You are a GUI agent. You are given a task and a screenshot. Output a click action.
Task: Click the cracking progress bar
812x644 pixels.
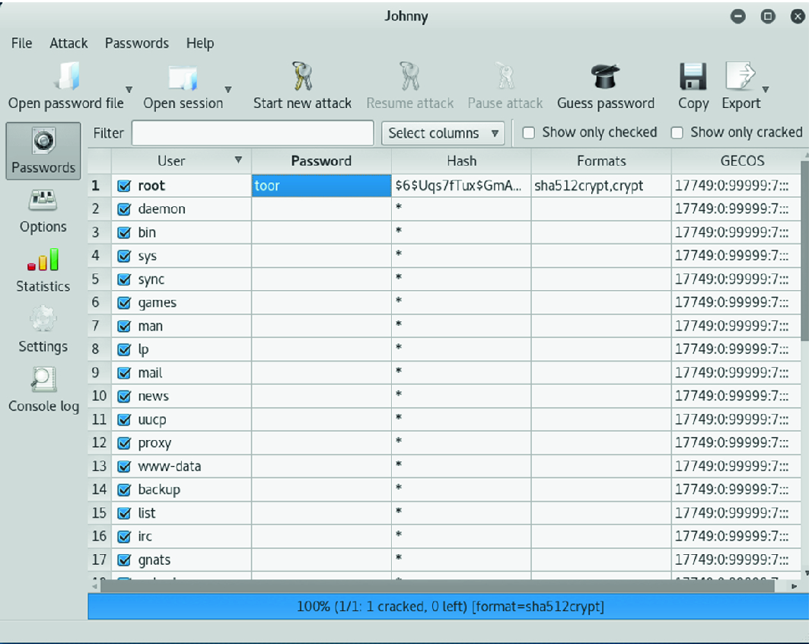pyautogui.click(x=448, y=607)
